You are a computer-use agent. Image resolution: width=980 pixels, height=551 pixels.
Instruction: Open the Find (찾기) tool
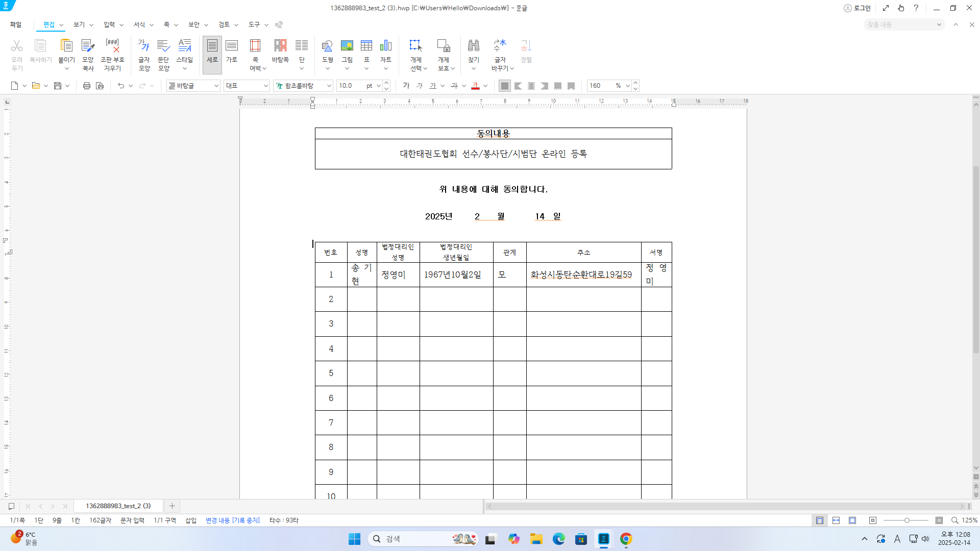pos(474,46)
